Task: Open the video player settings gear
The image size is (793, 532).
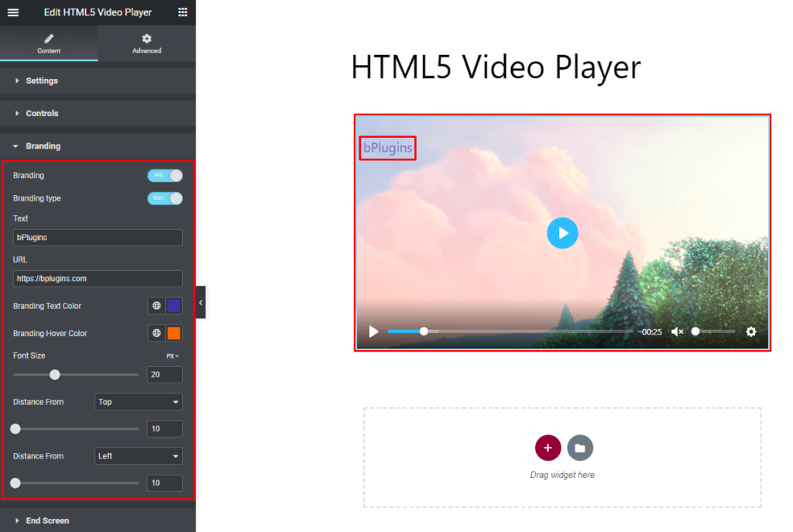Action: (750, 331)
